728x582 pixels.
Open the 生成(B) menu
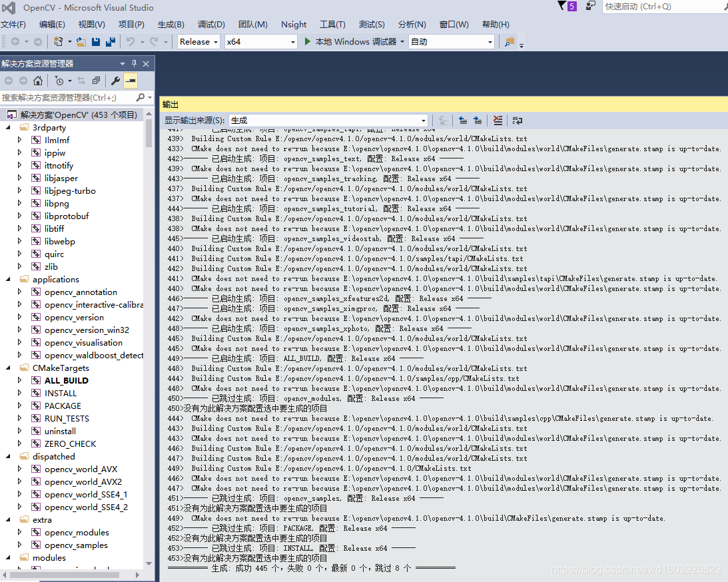[x=171, y=24]
